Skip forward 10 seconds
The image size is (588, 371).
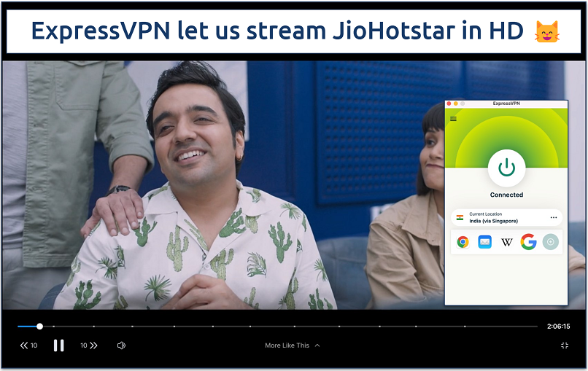(x=88, y=345)
